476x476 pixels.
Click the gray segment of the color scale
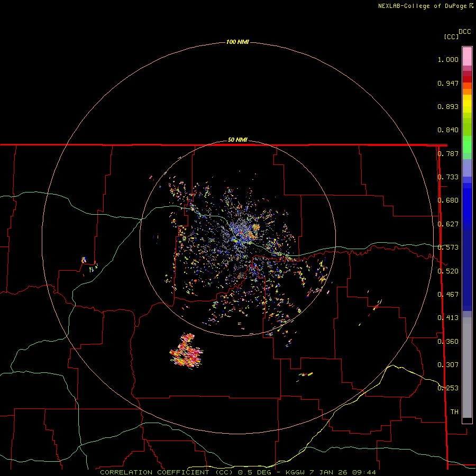pos(467,368)
